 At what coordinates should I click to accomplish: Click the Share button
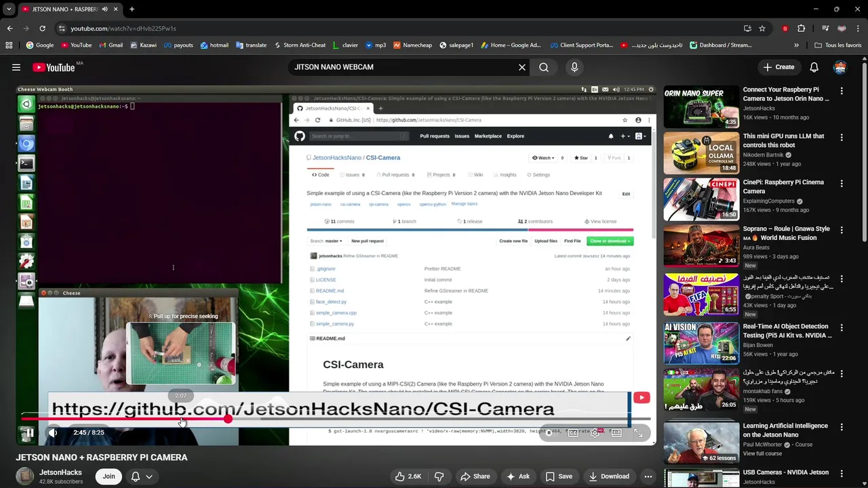pyautogui.click(x=475, y=476)
